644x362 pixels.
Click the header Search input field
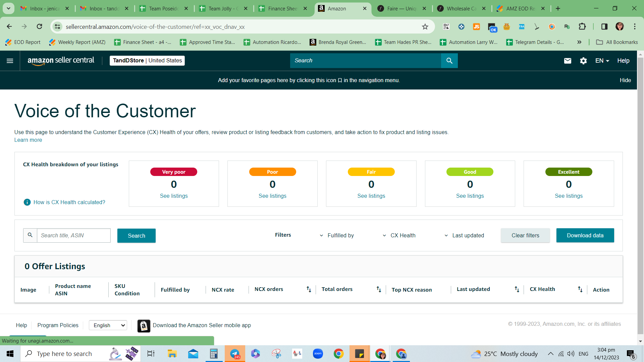click(x=366, y=61)
